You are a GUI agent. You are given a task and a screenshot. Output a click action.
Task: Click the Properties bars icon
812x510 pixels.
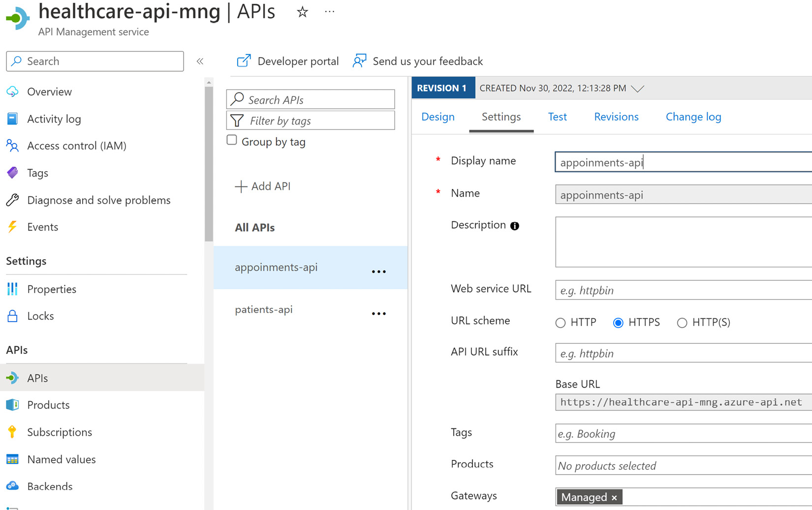(x=13, y=289)
